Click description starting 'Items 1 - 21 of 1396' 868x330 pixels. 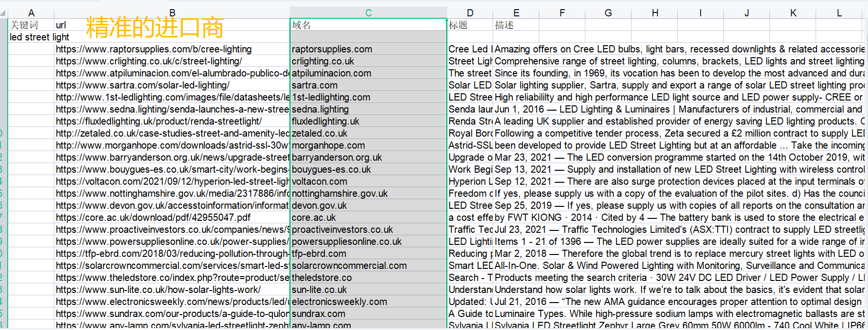click(679, 241)
